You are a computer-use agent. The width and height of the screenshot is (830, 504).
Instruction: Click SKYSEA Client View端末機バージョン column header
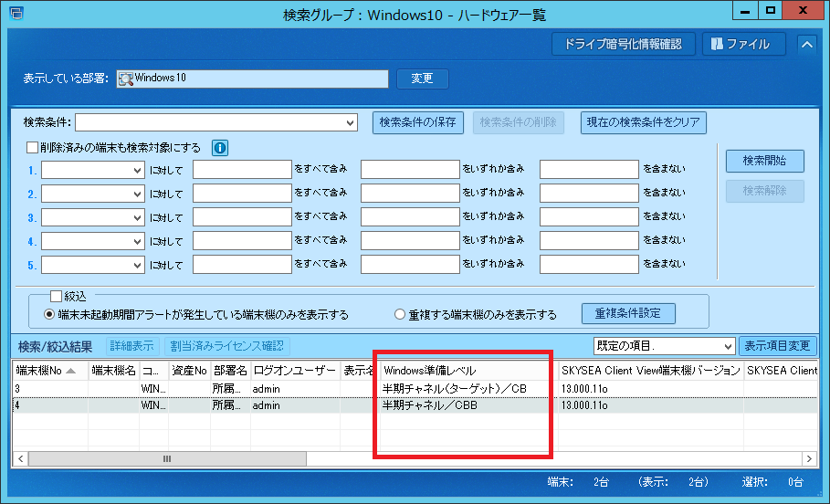click(650, 371)
